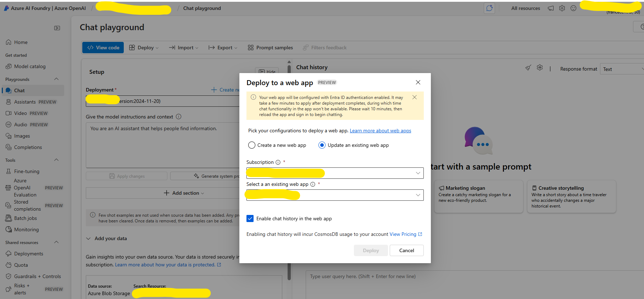Click Chat playground breadcrumb
This screenshot has height=299, width=644.
coord(202,8)
